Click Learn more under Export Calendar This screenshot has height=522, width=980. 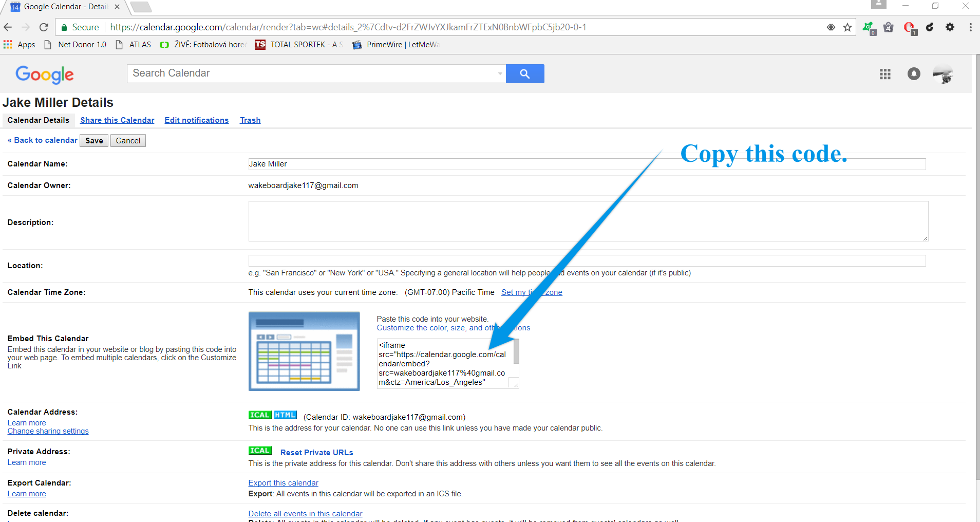coord(27,494)
